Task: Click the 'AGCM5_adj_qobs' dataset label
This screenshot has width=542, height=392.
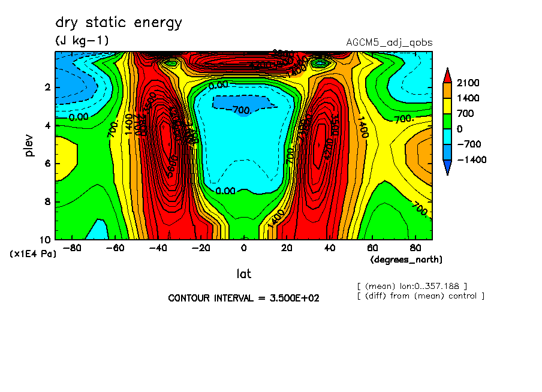Action: 389,43
